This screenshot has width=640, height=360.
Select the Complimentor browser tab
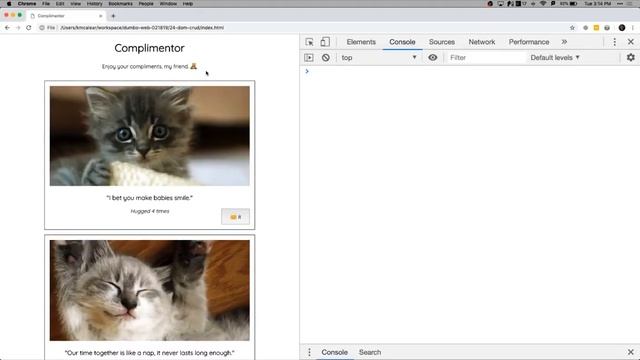65,16
